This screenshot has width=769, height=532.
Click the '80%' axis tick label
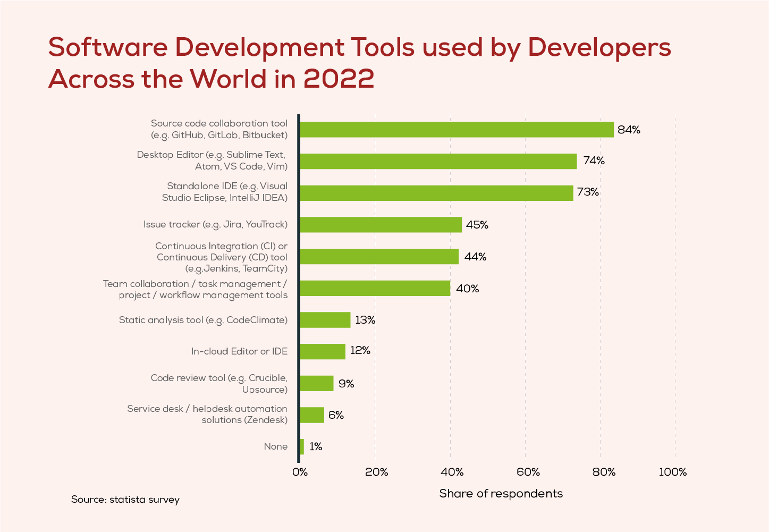604,472
